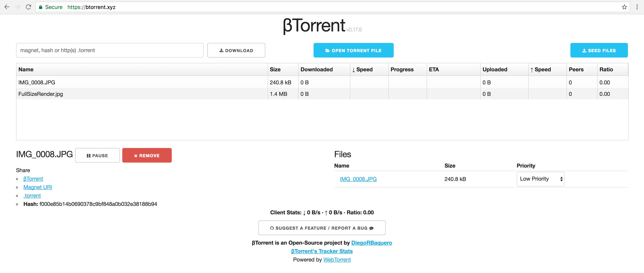Open the DiegoRBaquero author link

(x=371, y=243)
